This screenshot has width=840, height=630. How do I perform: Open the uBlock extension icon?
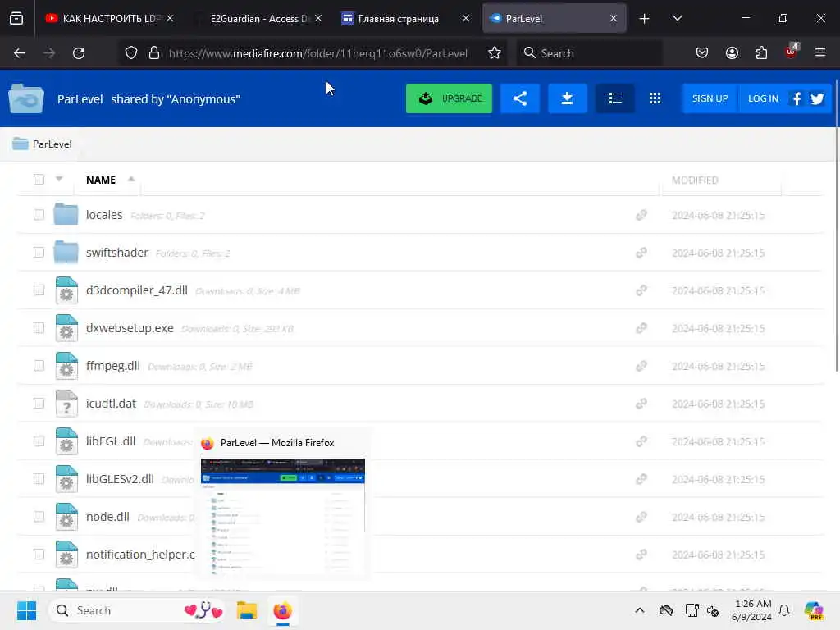(x=792, y=52)
